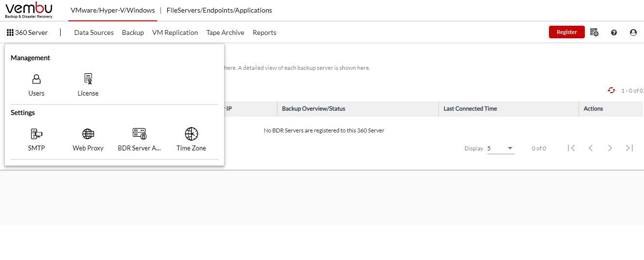Image resolution: width=644 pixels, height=260 pixels.
Task: Open Web Proxy settings icon
Action: coord(88,134)
